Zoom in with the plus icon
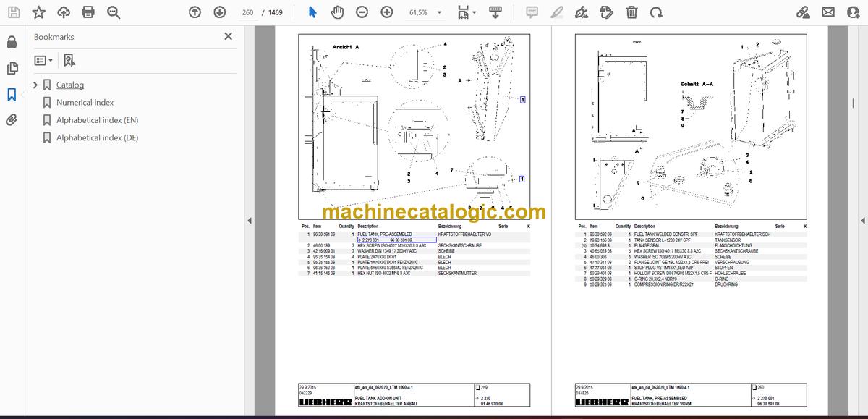The height and width of the screenshot is (419, 868). point(387,12)
